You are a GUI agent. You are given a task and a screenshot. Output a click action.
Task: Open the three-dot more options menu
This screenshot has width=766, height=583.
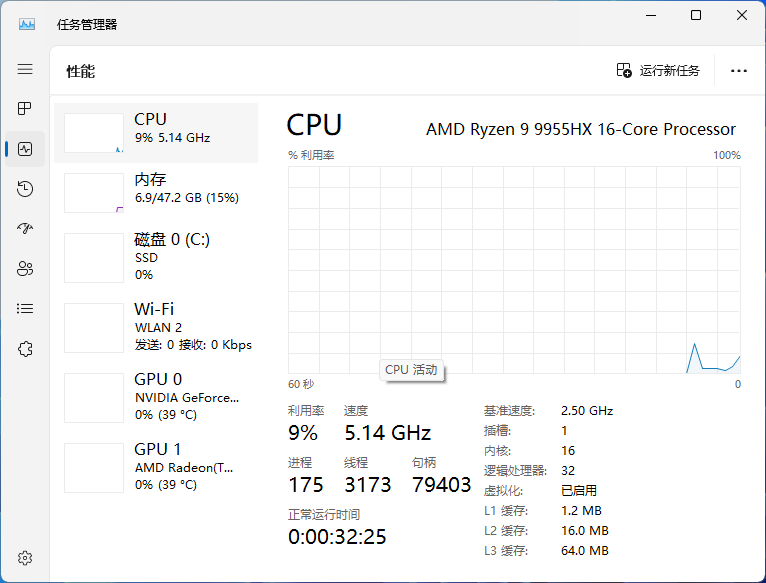point(739,71)
